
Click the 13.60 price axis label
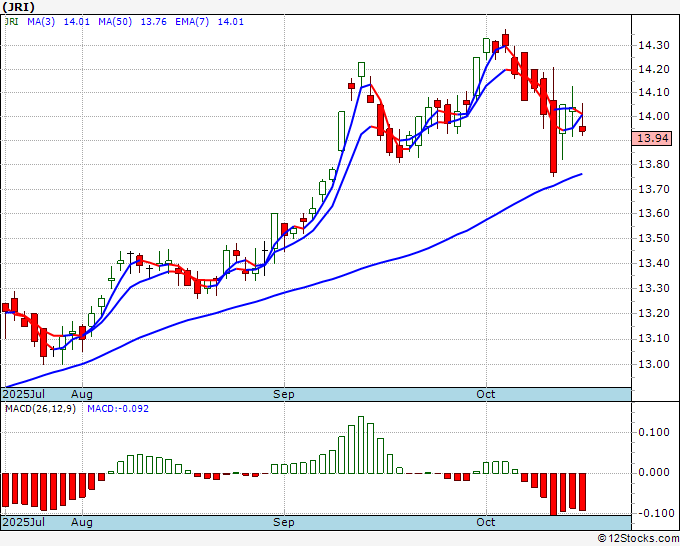pos(654,213)
